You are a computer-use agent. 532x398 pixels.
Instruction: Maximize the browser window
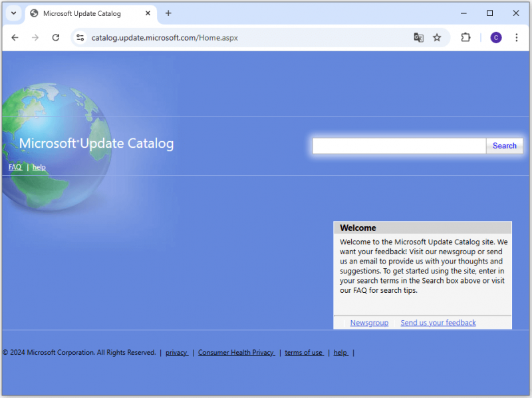[489, 13]
